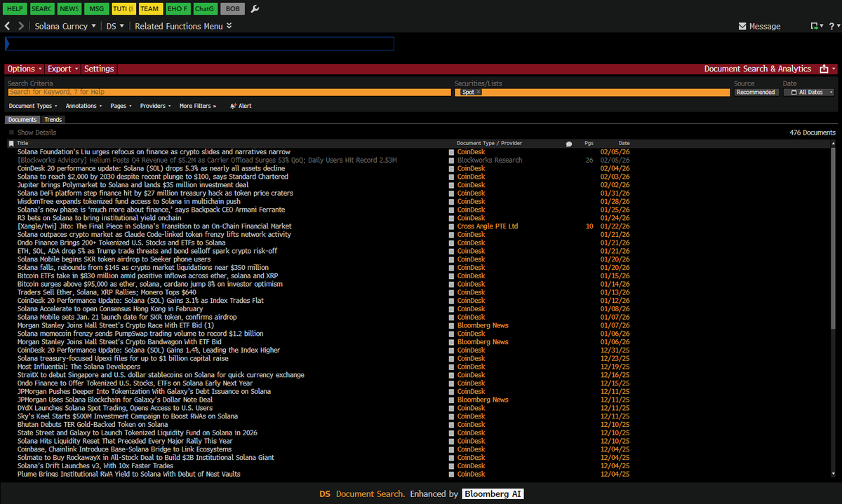Open 'Plume Brings Institutional RWA Yield' article

pyautogui.click(x=129, y=474)
